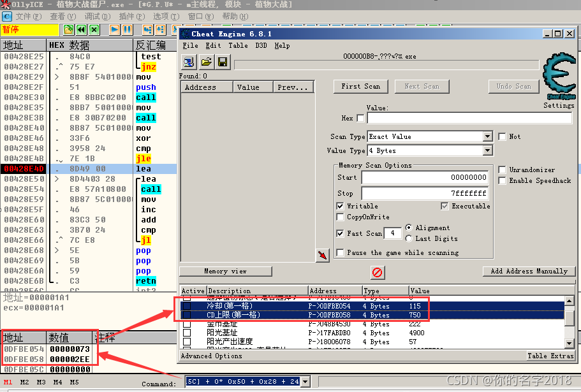Open OllyICE command line history dropdown
Screen dimensions: 581x392
[x=305, y=381]
